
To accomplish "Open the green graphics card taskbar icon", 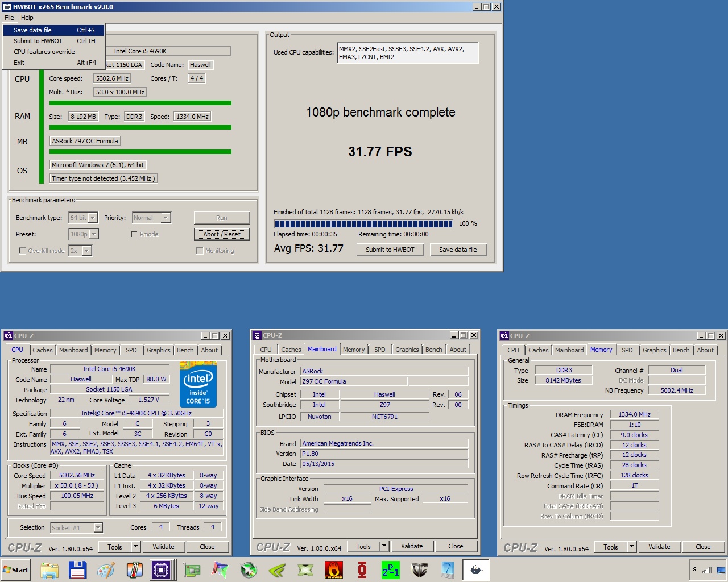I will pyautogui.click(x=192, y=569).
